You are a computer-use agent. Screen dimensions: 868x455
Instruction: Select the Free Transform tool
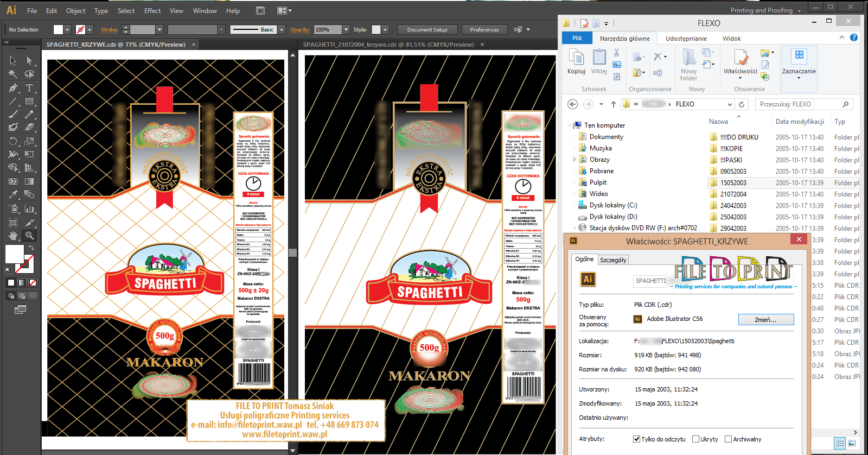[29, 154]
